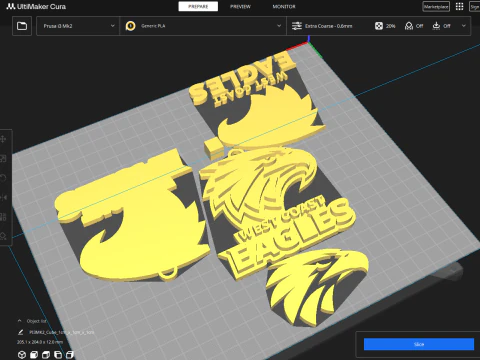Switch to the Monitor tab
Viewport: 480px width, 360px height.
pyautogui.click(x=284, y=6)
